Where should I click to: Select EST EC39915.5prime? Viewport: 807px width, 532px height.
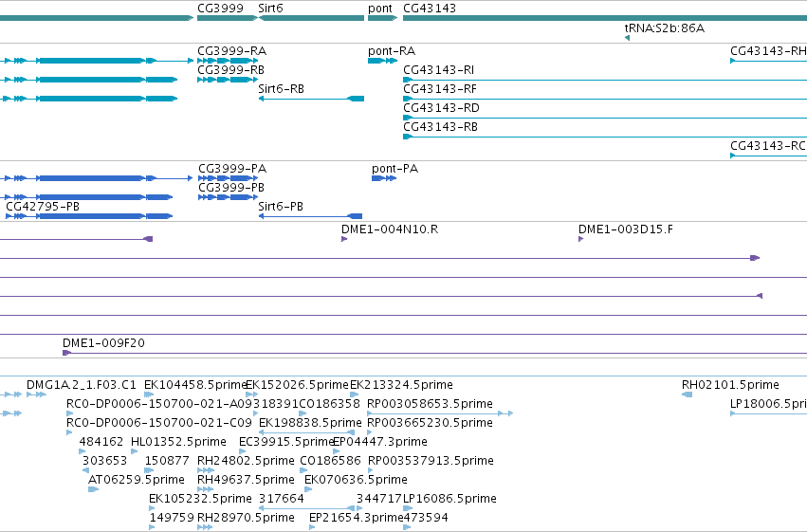pos(285,442)
